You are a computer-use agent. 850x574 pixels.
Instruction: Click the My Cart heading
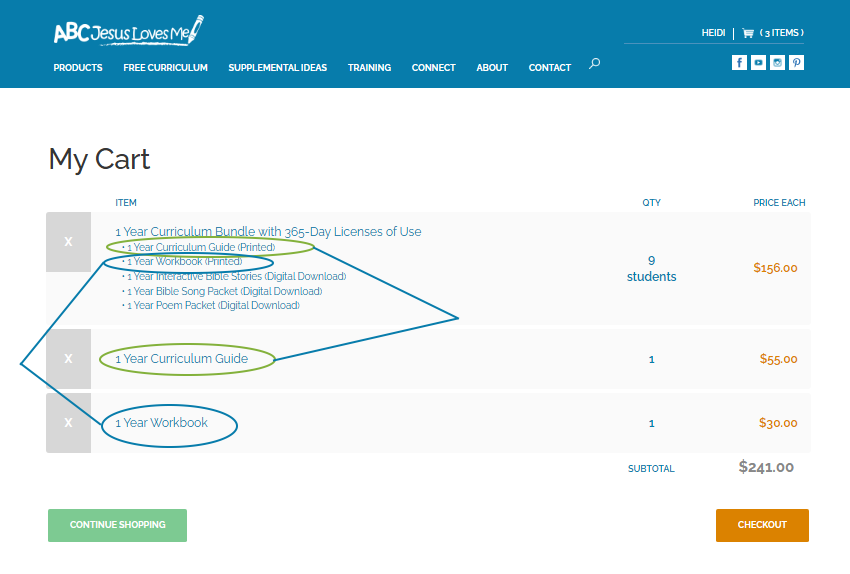pos(99,160)
